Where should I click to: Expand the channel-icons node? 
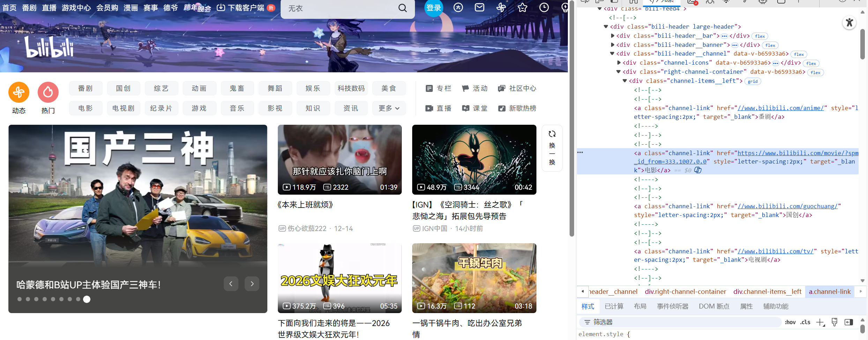tap(619, 63)
